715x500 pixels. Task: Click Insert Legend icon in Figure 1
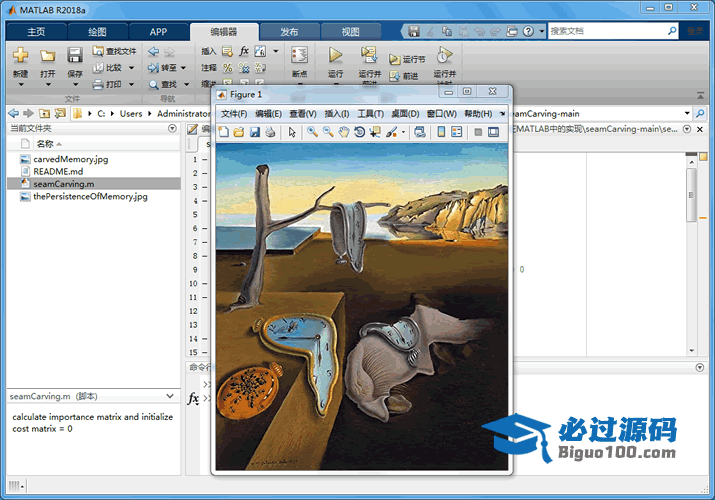pyautogui.click(x=456, y=132)
